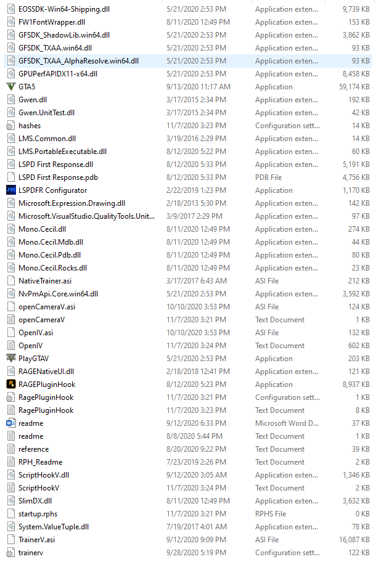The width and height of the screenshot is (392, 562).
Task: Select the Mono.Cecil.dll file name
Action: (43, 229)
